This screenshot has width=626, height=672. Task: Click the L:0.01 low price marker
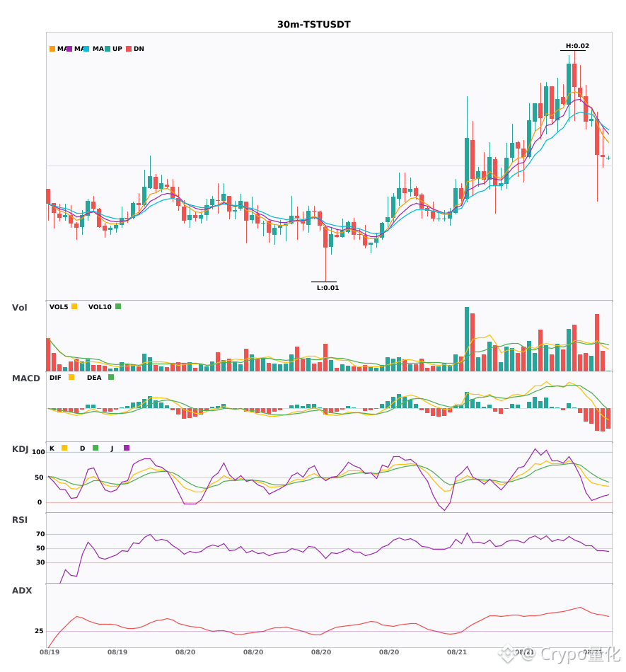pos(328,288)
